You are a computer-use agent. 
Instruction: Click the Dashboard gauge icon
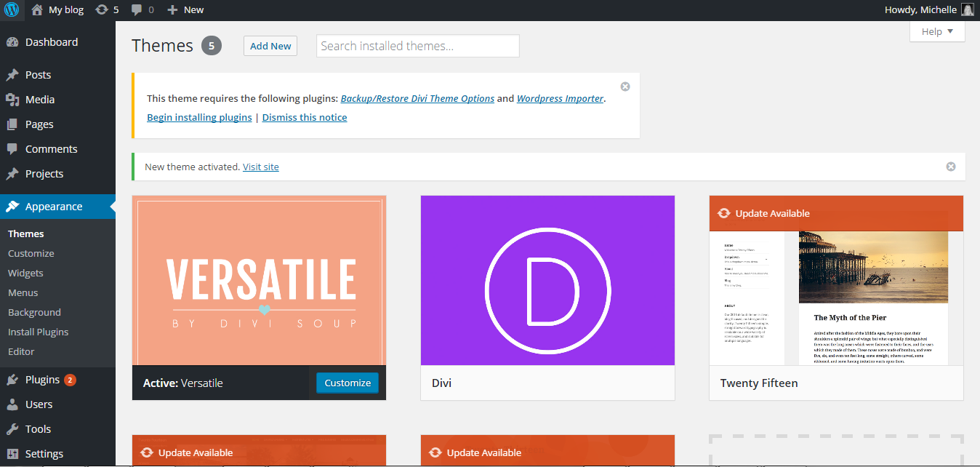[12, 42]
